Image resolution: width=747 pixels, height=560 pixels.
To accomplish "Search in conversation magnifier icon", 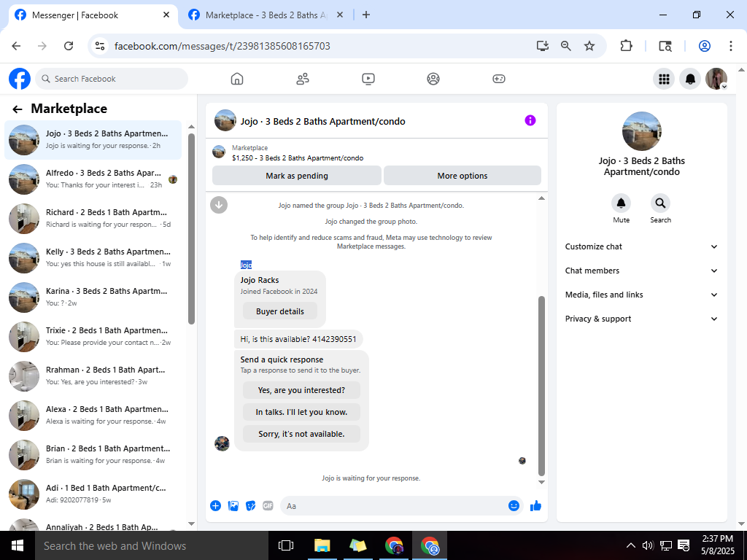I will coord(660,203).
